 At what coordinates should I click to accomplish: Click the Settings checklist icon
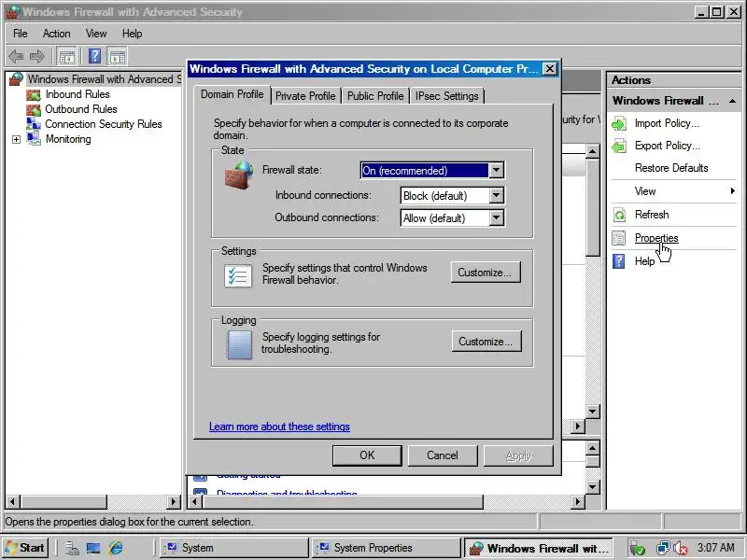[x=238, y=275]
